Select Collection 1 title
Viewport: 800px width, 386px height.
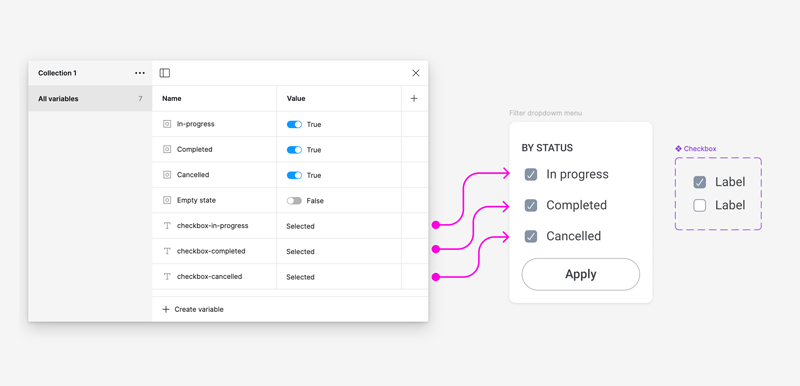[57, 73]
